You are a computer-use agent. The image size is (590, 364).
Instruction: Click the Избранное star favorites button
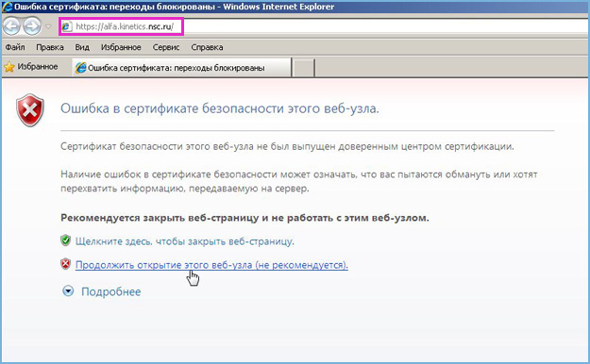[x=31, y=67]
